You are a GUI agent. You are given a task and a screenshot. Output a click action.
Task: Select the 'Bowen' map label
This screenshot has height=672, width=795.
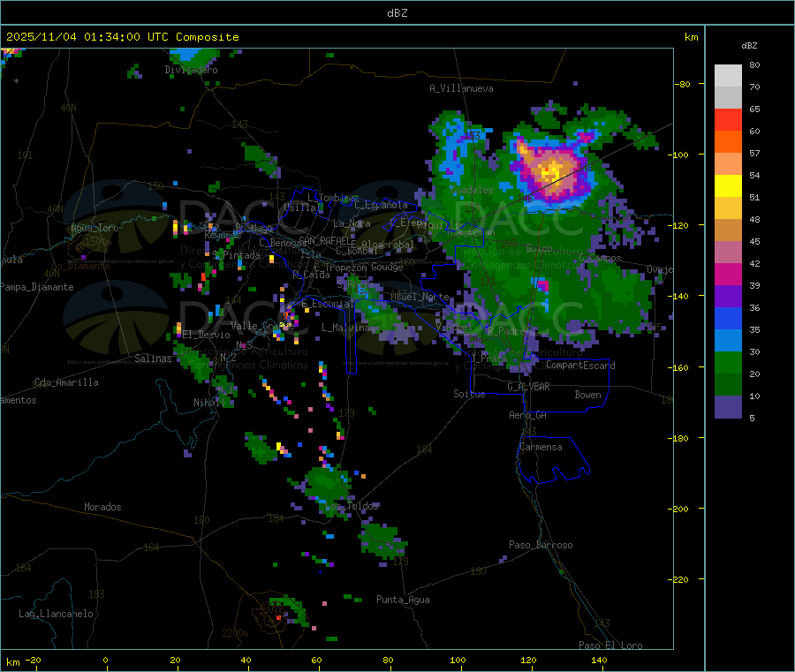(x=587, y=395)
